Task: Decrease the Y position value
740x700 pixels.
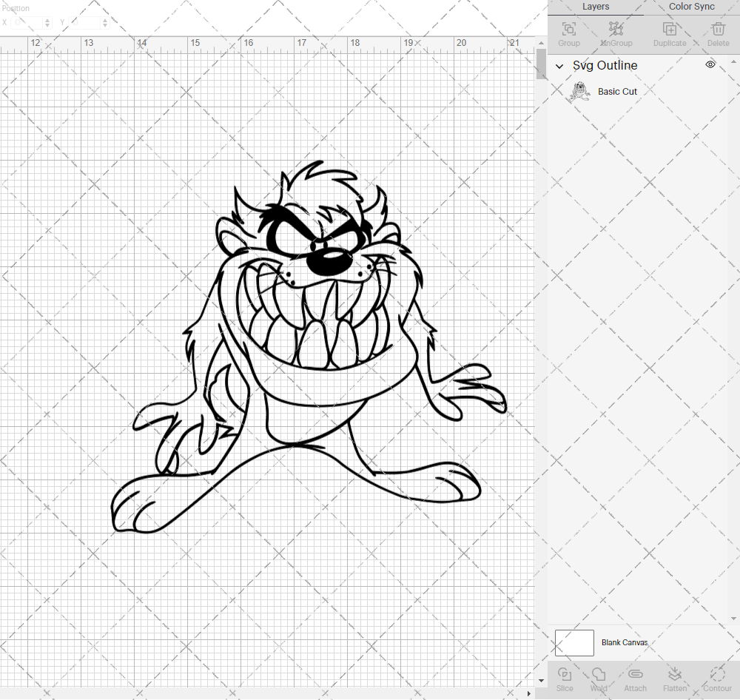Action: tap(104, 25)
